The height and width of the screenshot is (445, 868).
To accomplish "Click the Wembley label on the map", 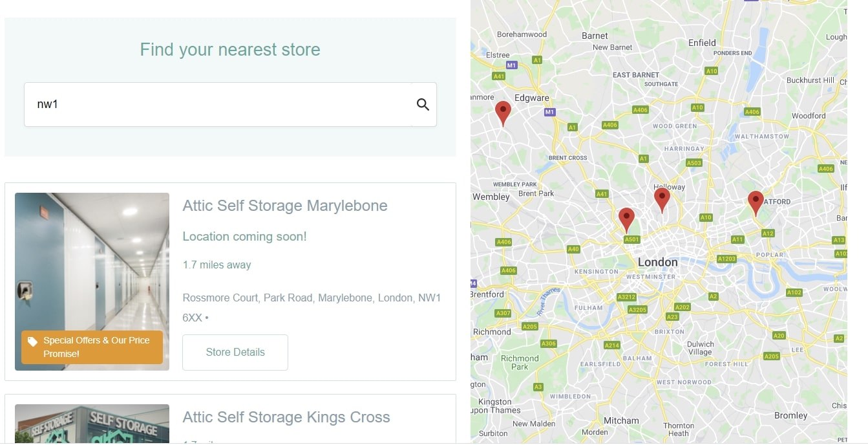I will coord(491,197).
